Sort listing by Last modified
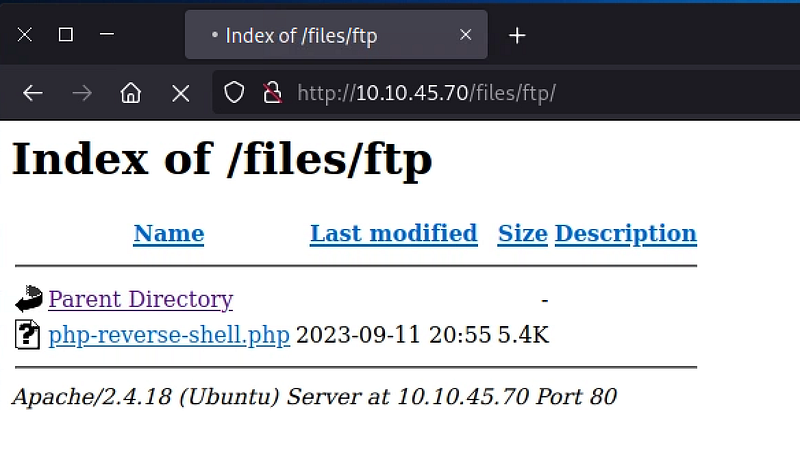 pos(393,234)
